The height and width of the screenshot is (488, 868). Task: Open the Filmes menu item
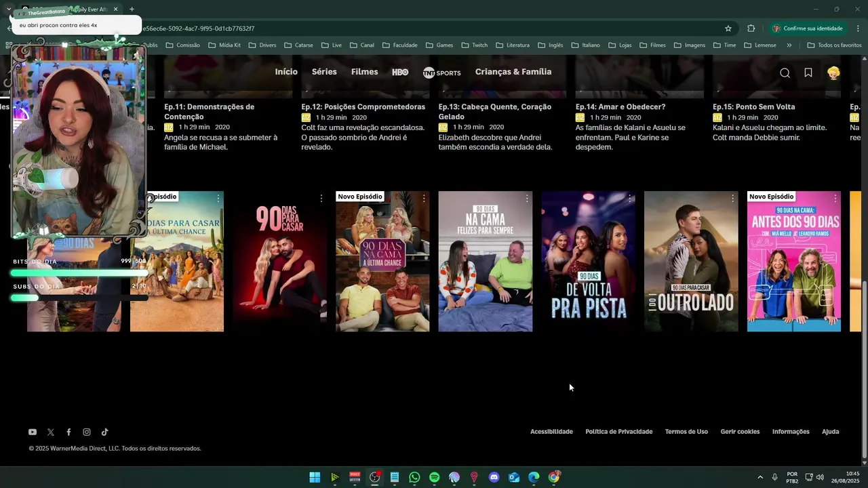365,72
